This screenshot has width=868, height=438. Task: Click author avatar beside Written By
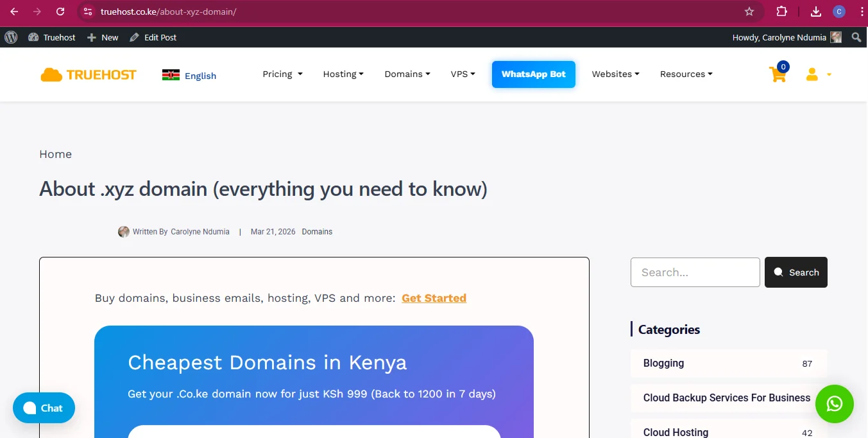click(x=124, y=232)
